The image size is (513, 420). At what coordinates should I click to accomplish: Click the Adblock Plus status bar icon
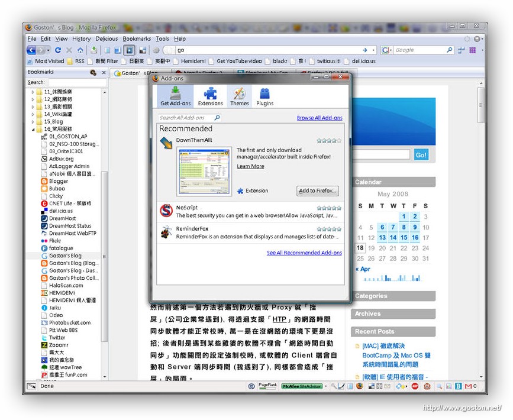415,386
